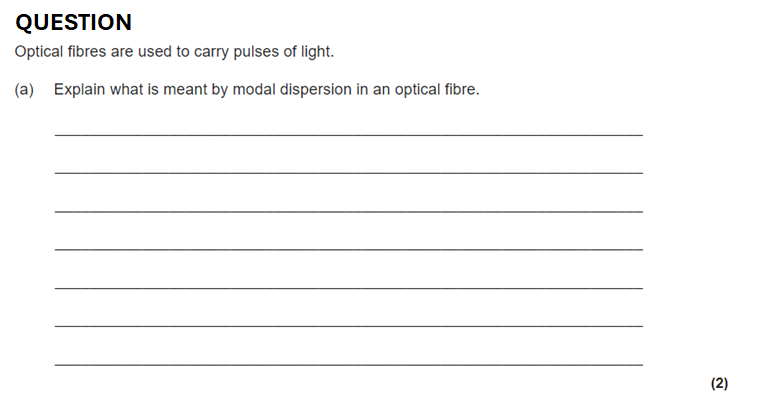Click the sixth blank answer line

click(x=348, y=325)
